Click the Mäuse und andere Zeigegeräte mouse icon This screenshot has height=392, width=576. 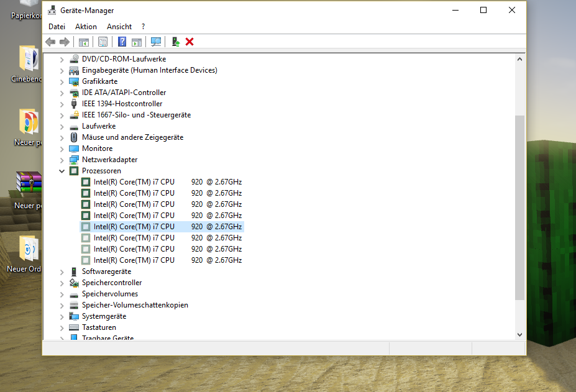pyautogui.click(x=74, y=137)
